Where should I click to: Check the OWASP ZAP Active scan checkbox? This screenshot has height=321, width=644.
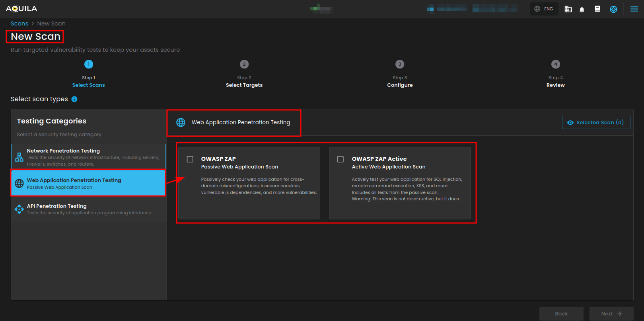[340, 159]
